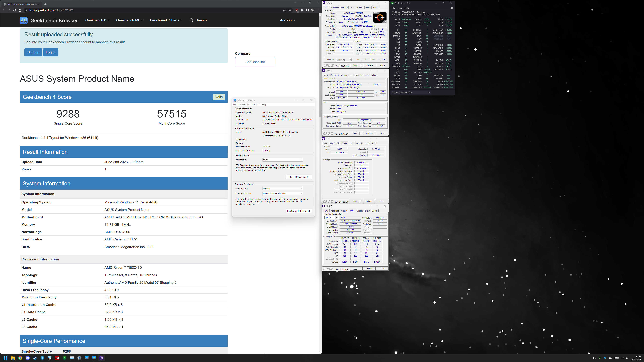Screen dimensions: 644x362
Task: Expand the Account dropdown menu
Action: [x=287, y=20]
